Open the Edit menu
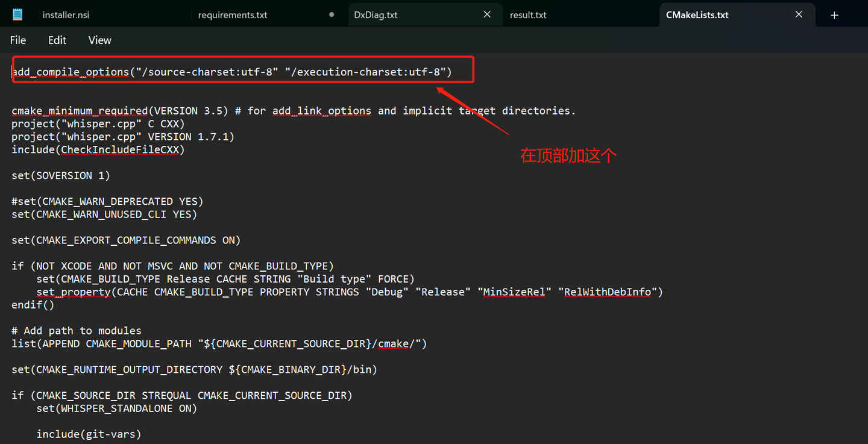 coord(57,40)
